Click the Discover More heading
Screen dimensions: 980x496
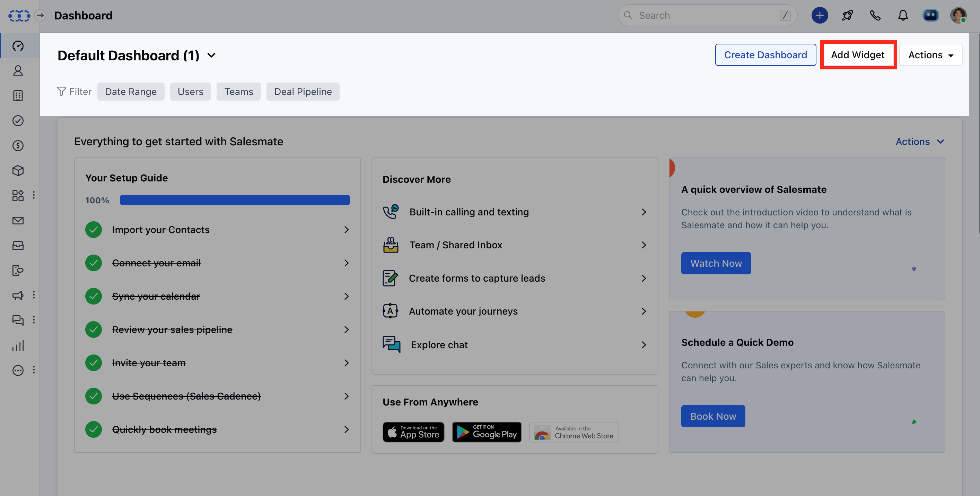417,179
